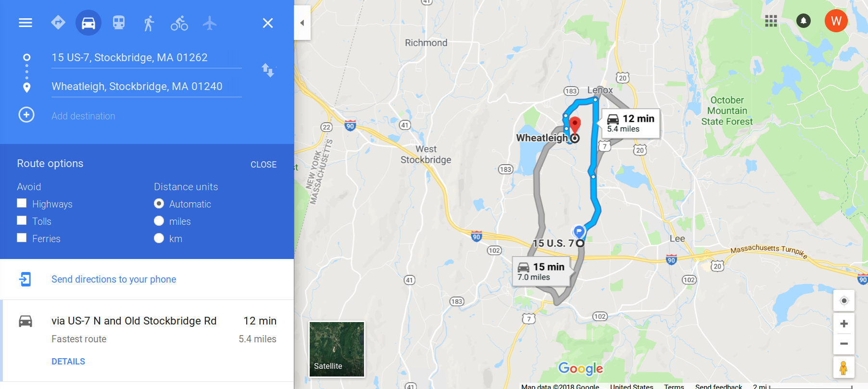This screenshot has width=868, height=389.
Task: Expand DETAILS for the US-7 N route
Action: click(x=68, y=362)
